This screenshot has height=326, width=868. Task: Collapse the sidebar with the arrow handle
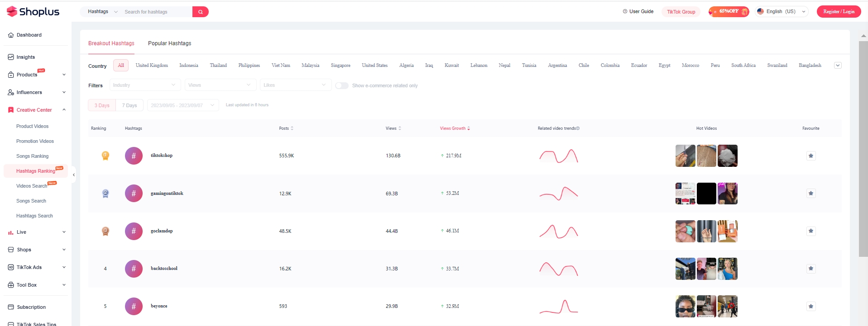coord(73,175)
